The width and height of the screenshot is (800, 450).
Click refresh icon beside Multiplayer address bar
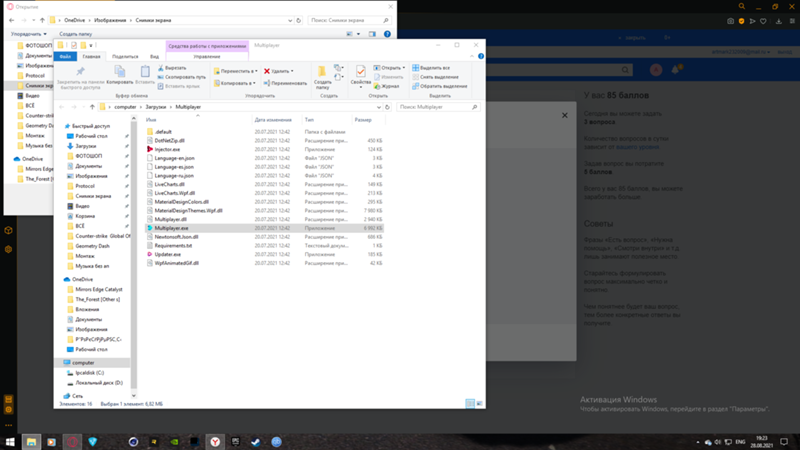[387, 107]
